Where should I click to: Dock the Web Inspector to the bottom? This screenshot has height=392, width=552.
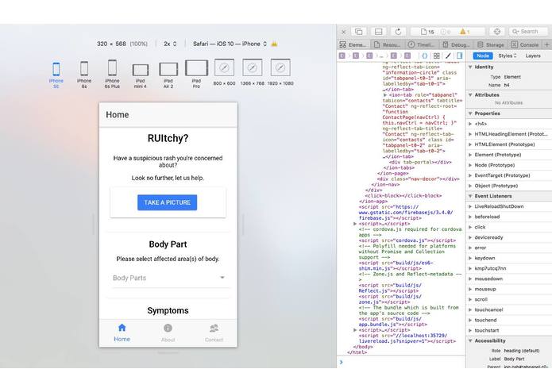(x=378, y=32)
